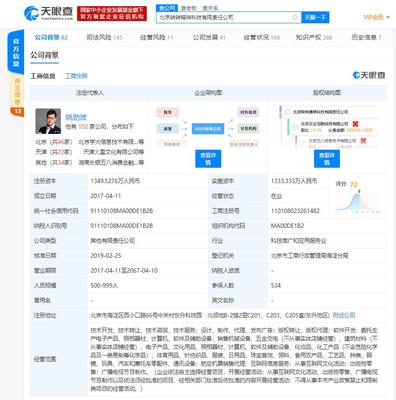This screenshot has height=400, width=396.
Task: Switch to the 公司发展 41 tab
Action: (209, 37)
